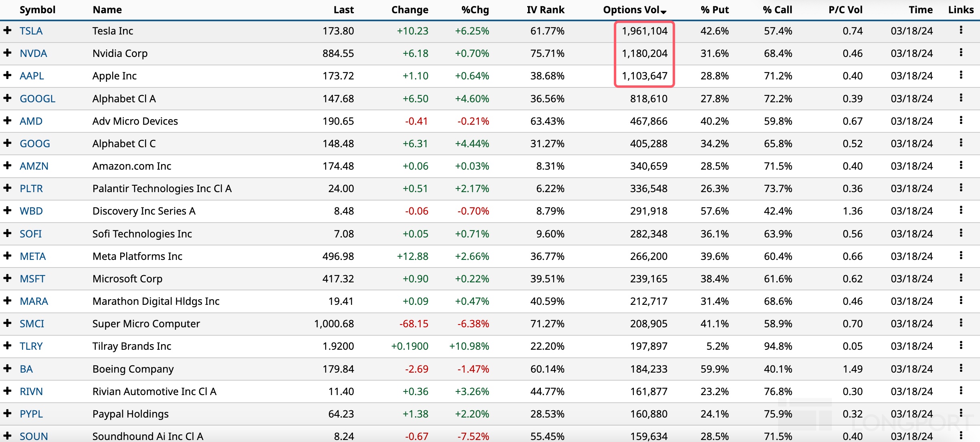980x442 pixels.
Task: Sort table by IV Rank column
Action: point(545,10)
